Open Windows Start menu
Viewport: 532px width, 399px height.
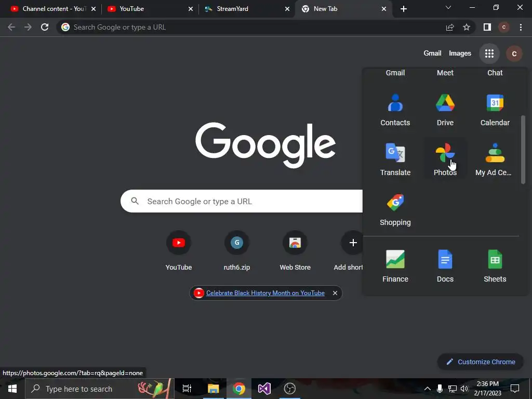tap(12, 389)
